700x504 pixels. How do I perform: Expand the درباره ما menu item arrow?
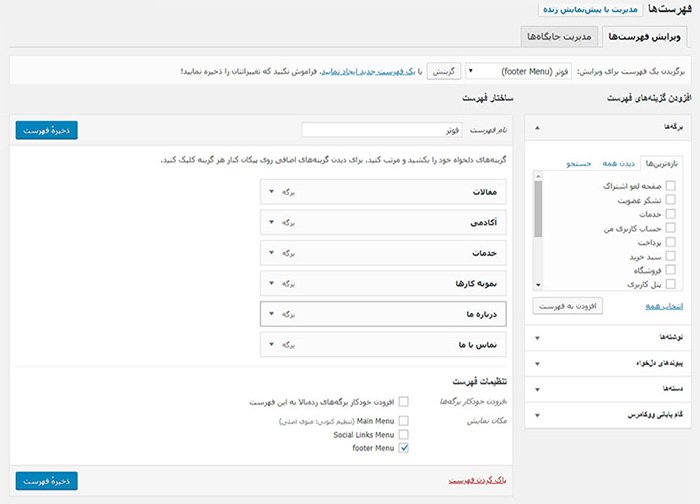pyautogui.click(x=271, y=314)
